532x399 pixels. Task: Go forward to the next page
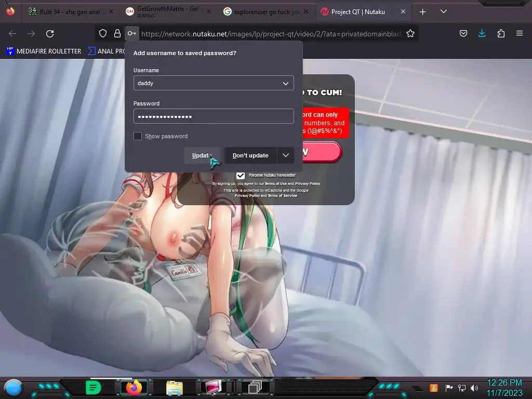click(x=31, y=34)
